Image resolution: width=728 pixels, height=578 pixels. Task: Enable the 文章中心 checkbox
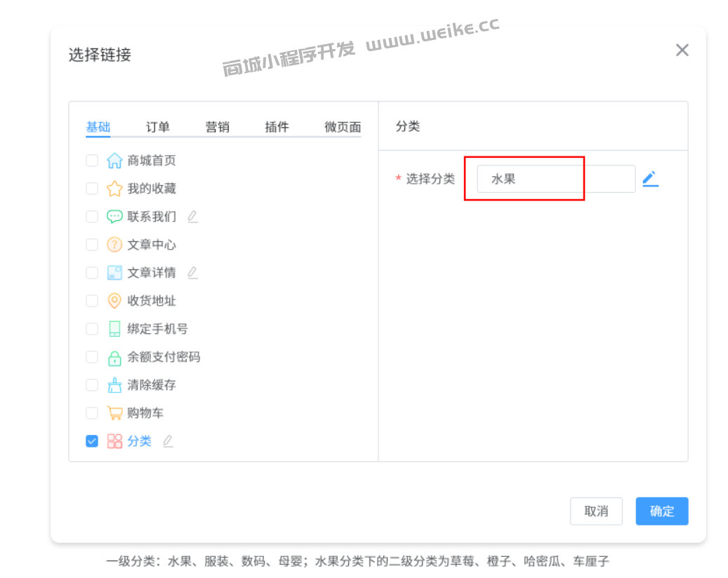click(x=92, y=245)
